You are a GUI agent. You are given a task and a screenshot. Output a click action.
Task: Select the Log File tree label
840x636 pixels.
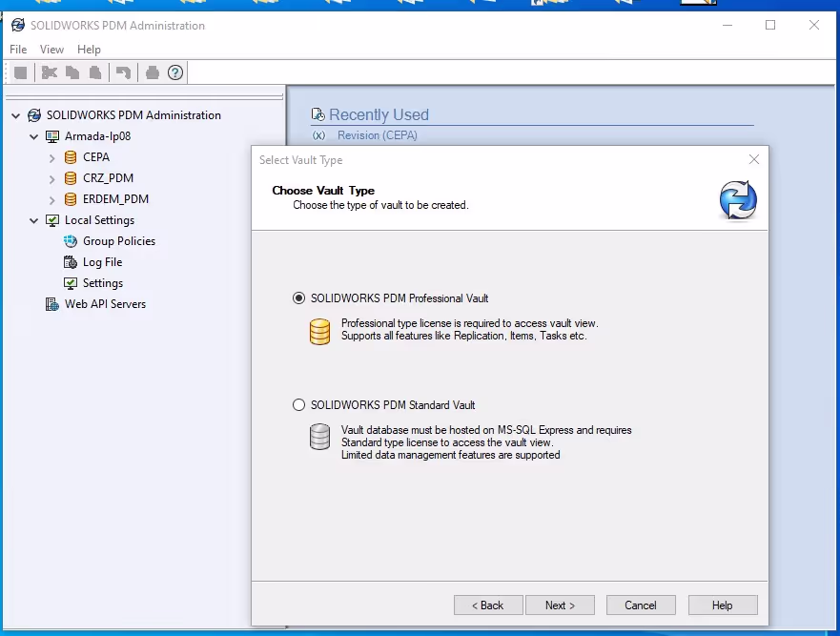pyautogui.click(x=102, y=262)
